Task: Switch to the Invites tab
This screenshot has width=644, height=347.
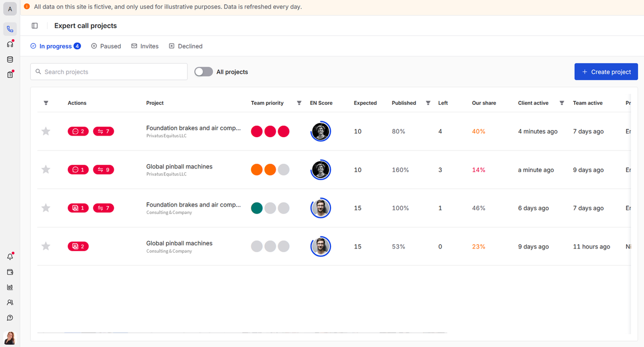Action: pyautogui.click(x=145, y=46)
